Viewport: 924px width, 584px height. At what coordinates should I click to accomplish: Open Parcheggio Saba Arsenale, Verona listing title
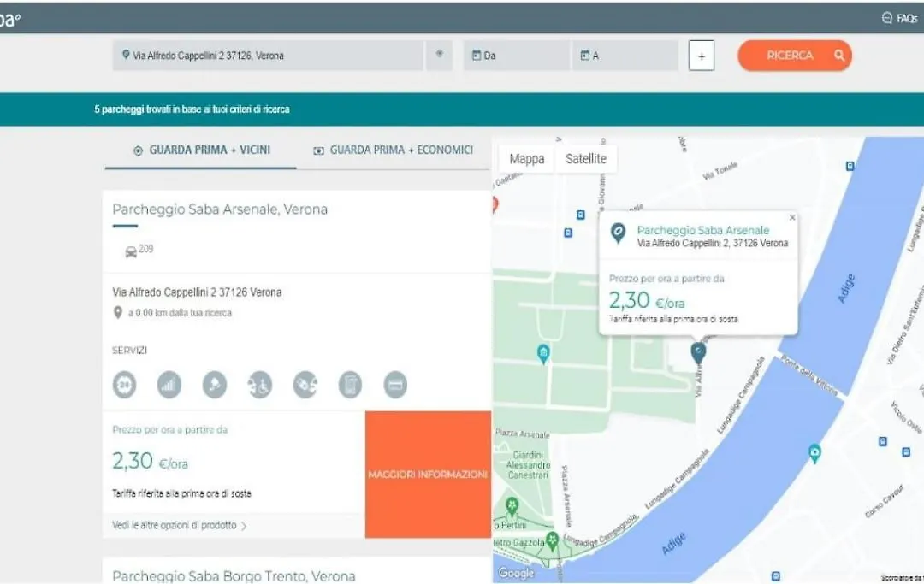coord(220,209)
